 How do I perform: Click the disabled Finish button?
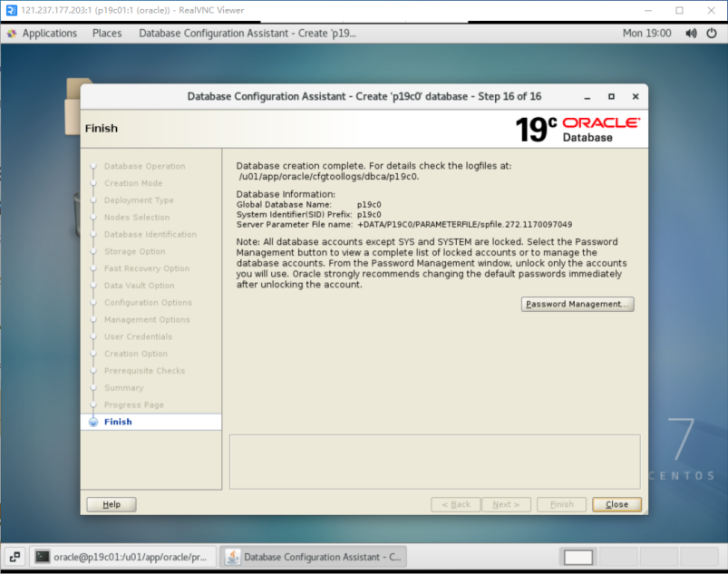(562, 504)
